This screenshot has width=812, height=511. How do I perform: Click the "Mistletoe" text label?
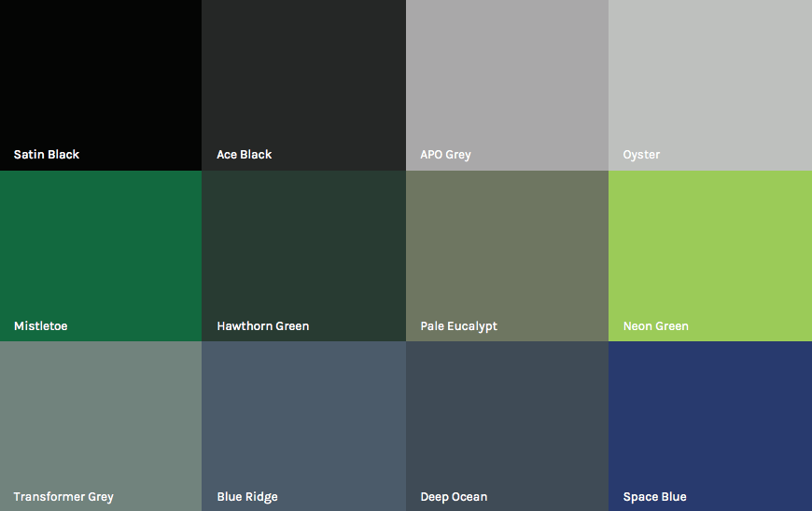click(x=41, y=326)
